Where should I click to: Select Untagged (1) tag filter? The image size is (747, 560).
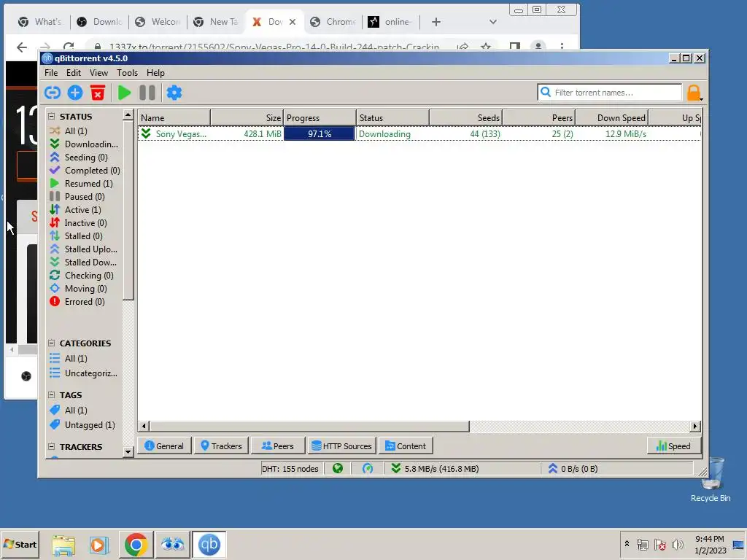click(x=82, y=425)
